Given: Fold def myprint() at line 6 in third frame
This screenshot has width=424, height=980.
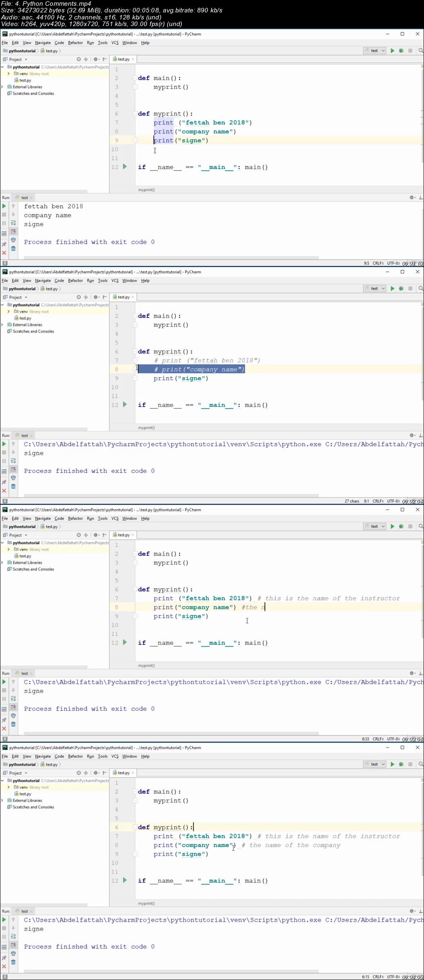Looking at the screenshot, I should click(135, 589).
